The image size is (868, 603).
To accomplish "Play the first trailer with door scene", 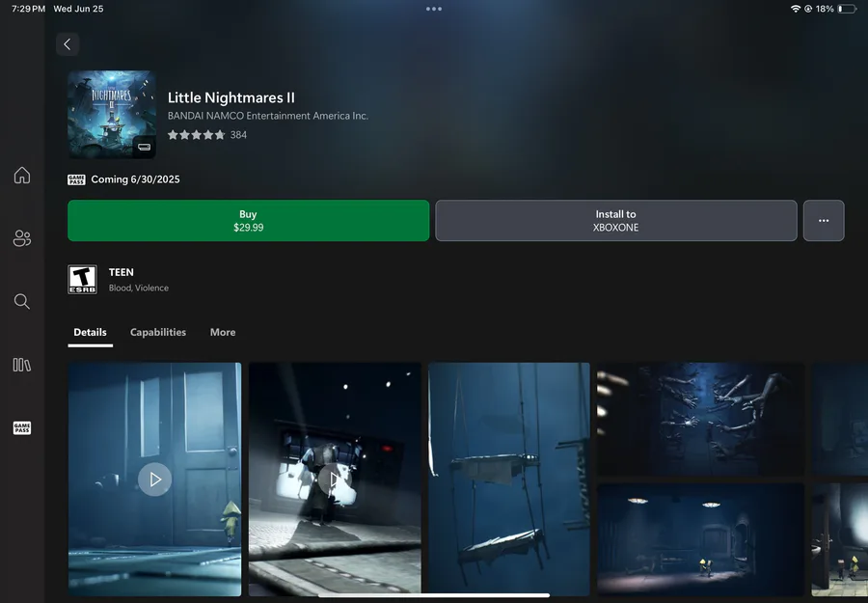I will (154, 479).
